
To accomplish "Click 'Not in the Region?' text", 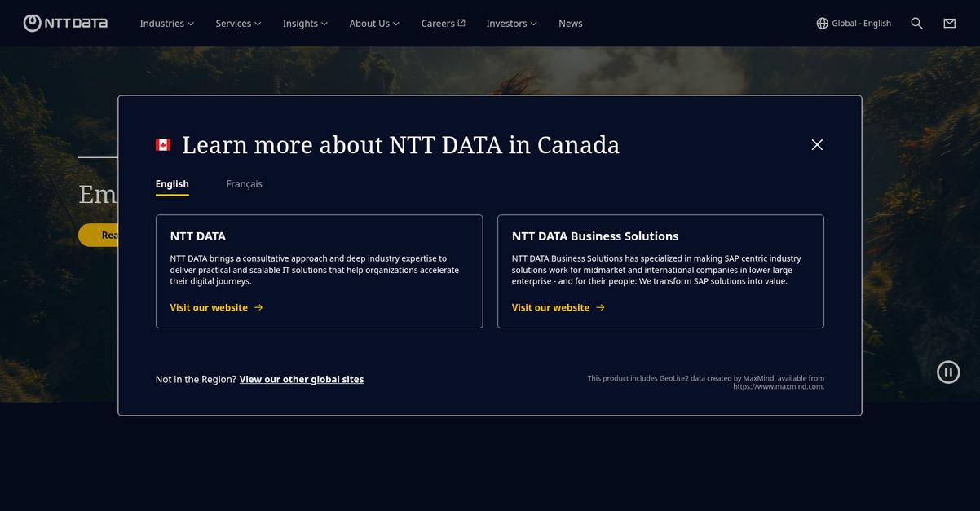I will (196, 379).
